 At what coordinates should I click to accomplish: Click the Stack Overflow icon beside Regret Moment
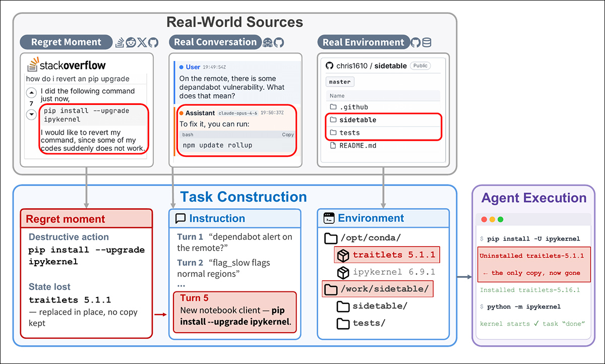coord(120,42)
